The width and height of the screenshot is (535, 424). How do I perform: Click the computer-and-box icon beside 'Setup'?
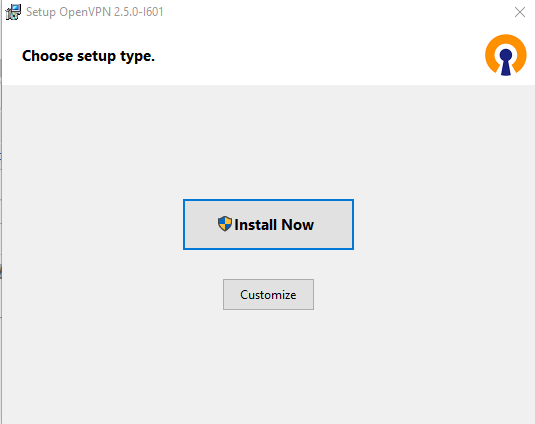(x=13, y=12)
